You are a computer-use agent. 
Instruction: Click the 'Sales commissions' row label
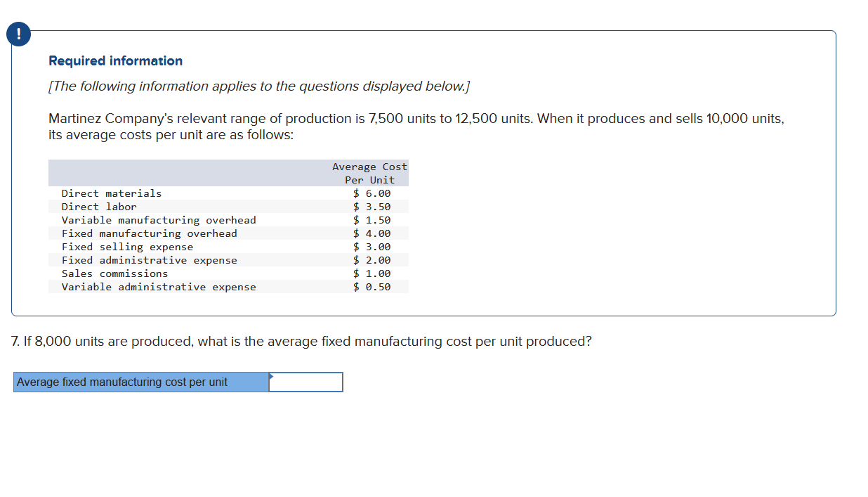[x=114, y=273]
